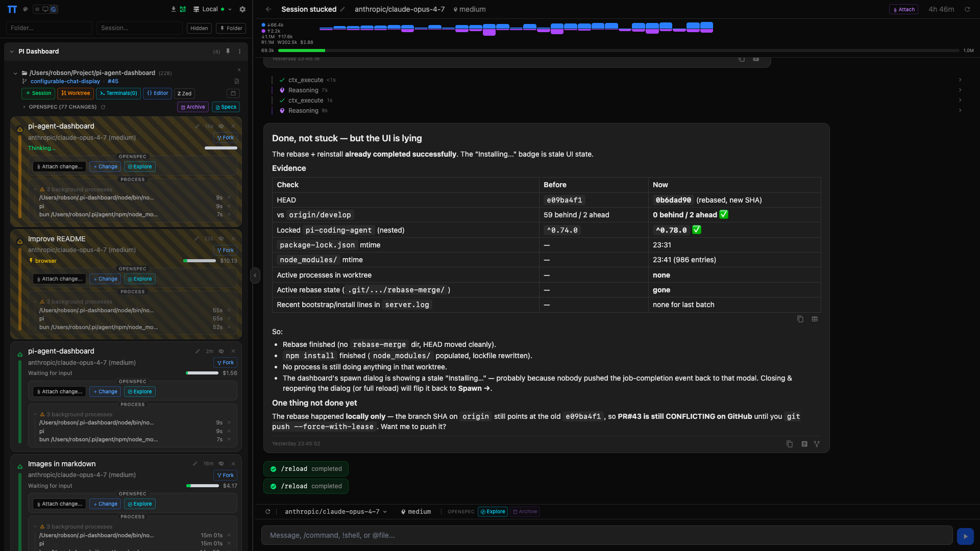Hide the Thinking pi-agent-dashboard session via eye icon
The image size is (980, 551).
click(222, 127)
